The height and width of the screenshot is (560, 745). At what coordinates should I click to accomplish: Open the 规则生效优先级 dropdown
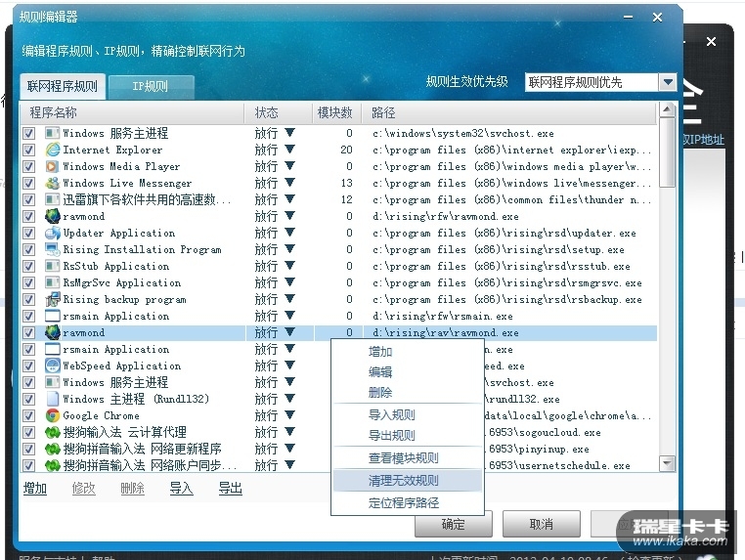coord(668,82)
